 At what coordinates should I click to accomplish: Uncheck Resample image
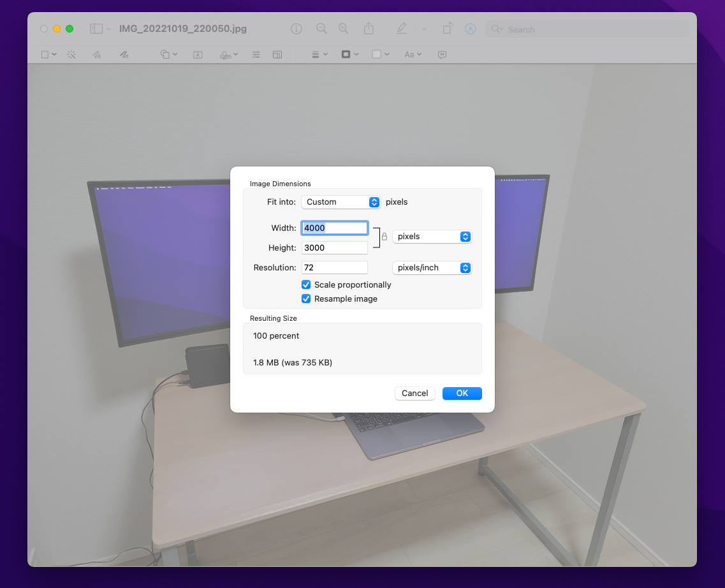click(306, 299)
